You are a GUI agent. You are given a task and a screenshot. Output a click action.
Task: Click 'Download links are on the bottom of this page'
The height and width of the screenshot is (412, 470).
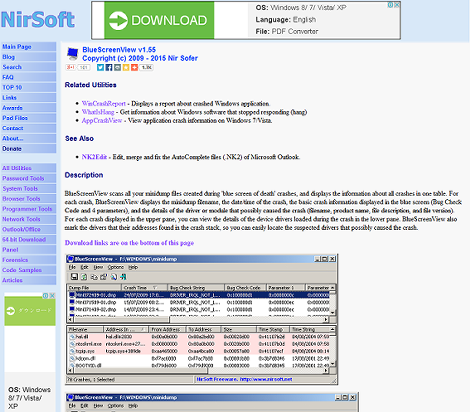click(129, 243)
